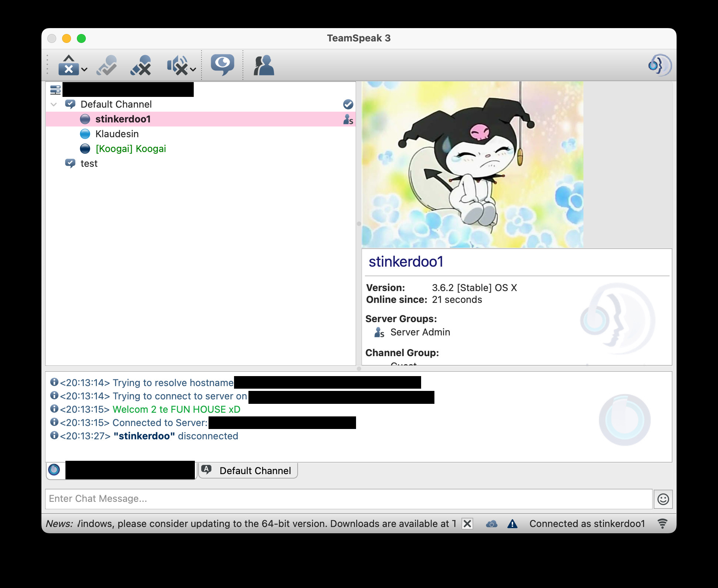Open the disconnect icon dropdown arrow
Screen dimensions: 718x588
point(84,69)
